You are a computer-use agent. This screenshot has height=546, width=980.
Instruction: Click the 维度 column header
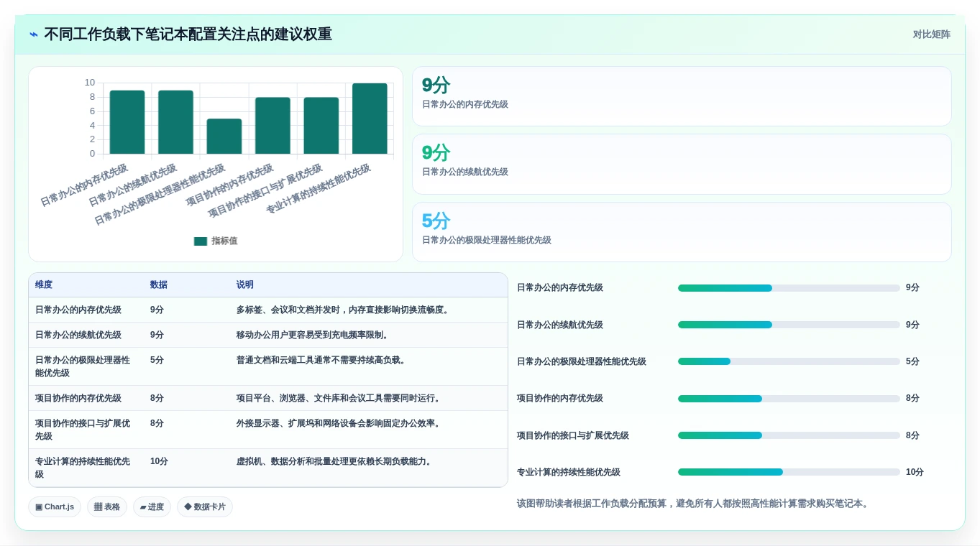point(44,285)
